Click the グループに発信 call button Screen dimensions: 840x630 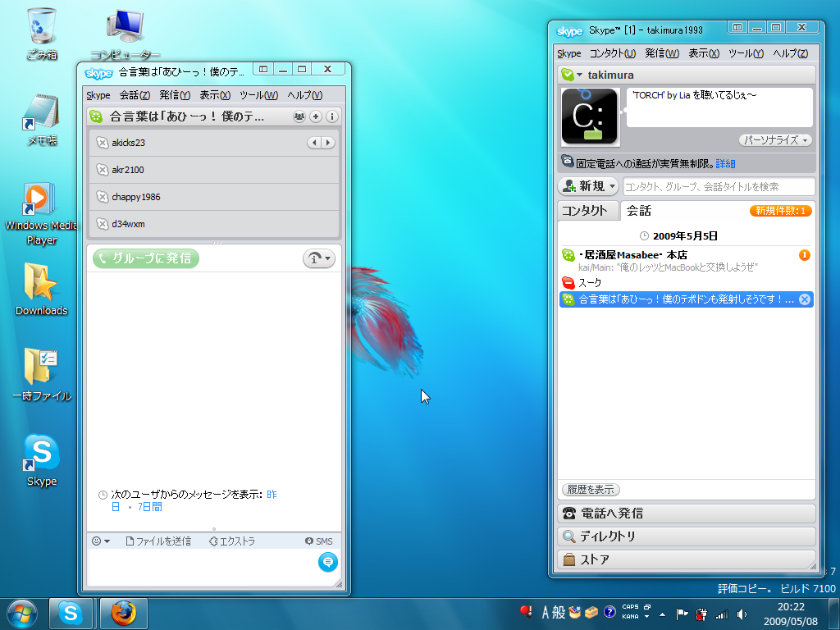pos(146,258)
